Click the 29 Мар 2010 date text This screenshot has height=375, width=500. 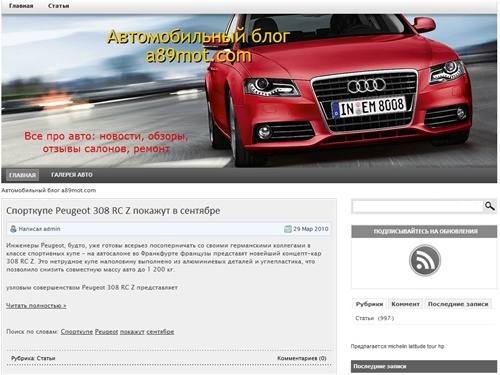pos(311,229)
